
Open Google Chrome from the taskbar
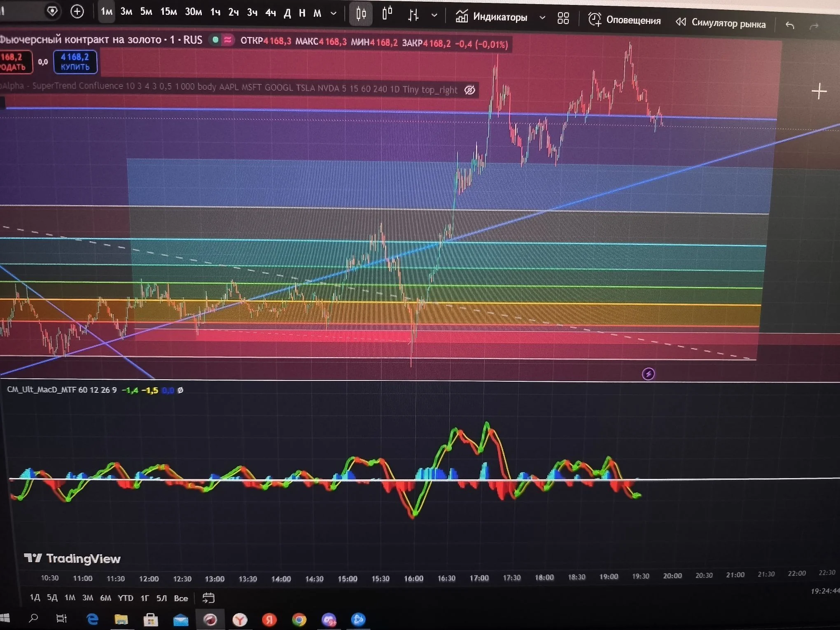299,620
